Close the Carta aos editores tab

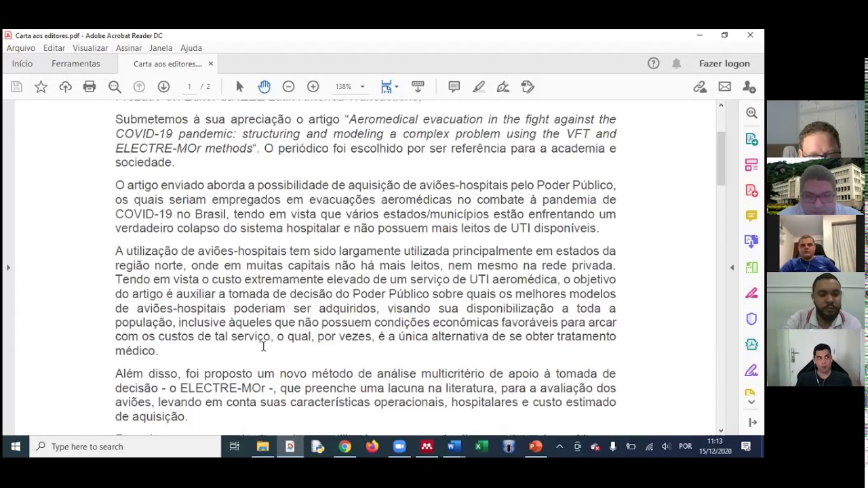pyautogui.click(x=211, y=64)
